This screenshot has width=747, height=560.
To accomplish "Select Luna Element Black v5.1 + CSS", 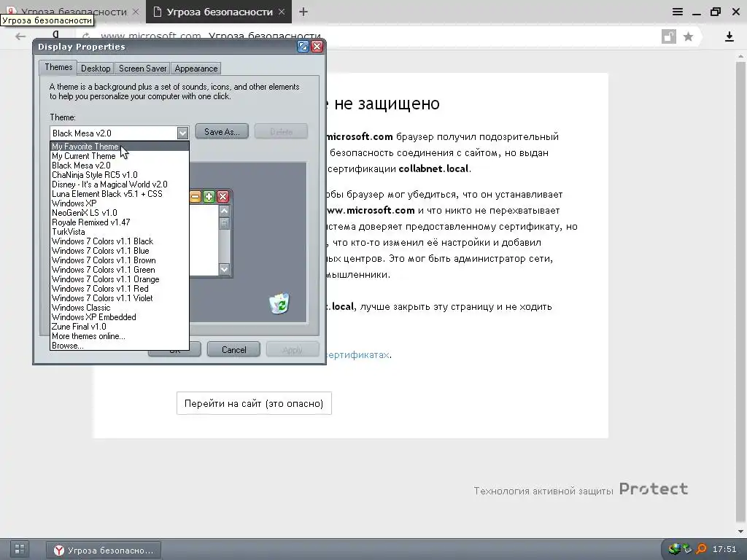I will [120, 194].
